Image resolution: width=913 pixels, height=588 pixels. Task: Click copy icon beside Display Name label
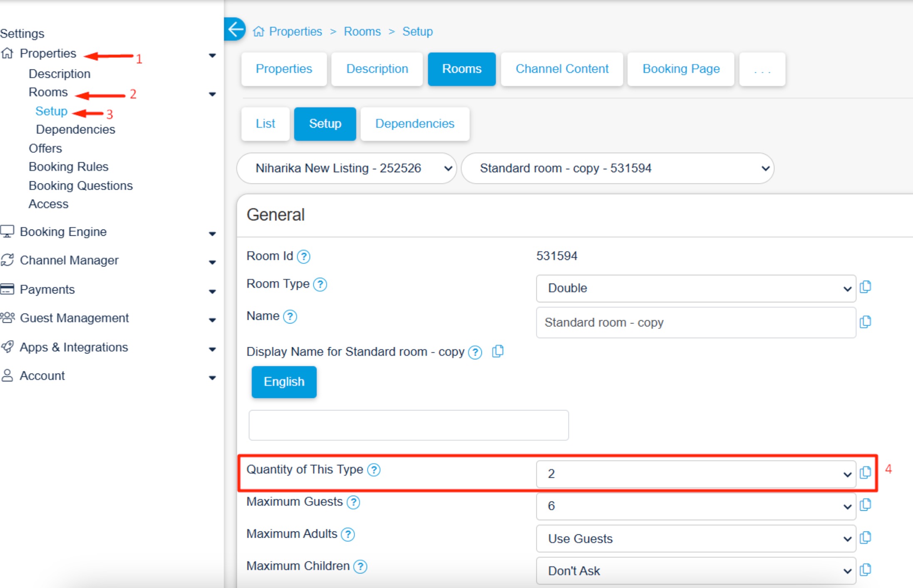pos(498,351)
